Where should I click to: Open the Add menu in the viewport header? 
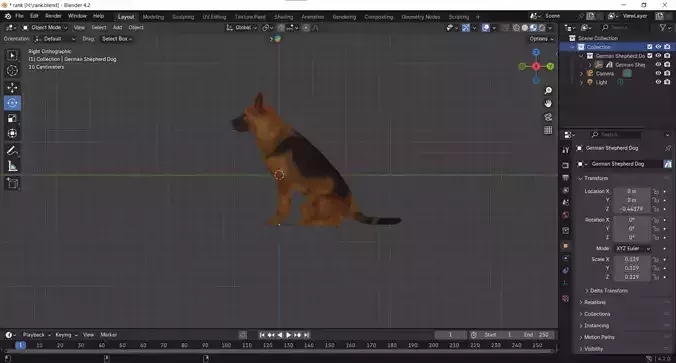(x=117, y=28)
